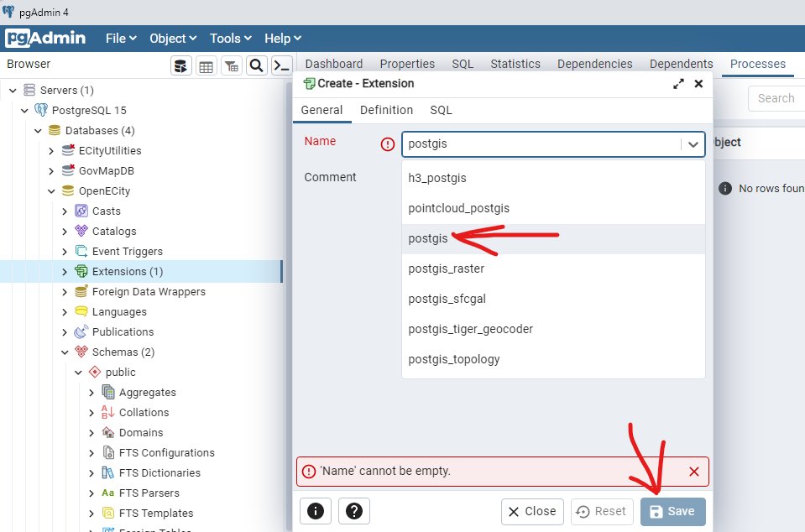Open the Search Objects magnifier icon

coord(257,65)
